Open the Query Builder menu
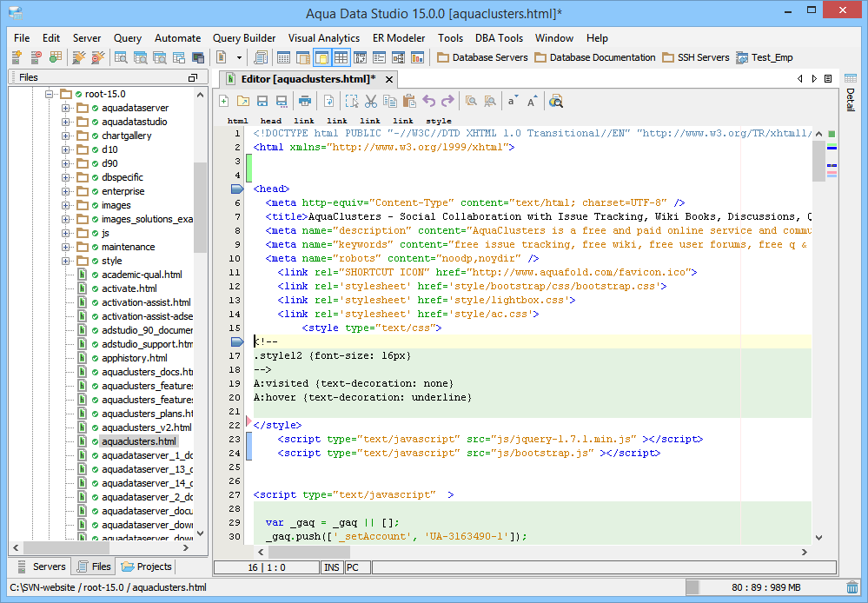The image size is (868, 603). [x=244, y=38]
